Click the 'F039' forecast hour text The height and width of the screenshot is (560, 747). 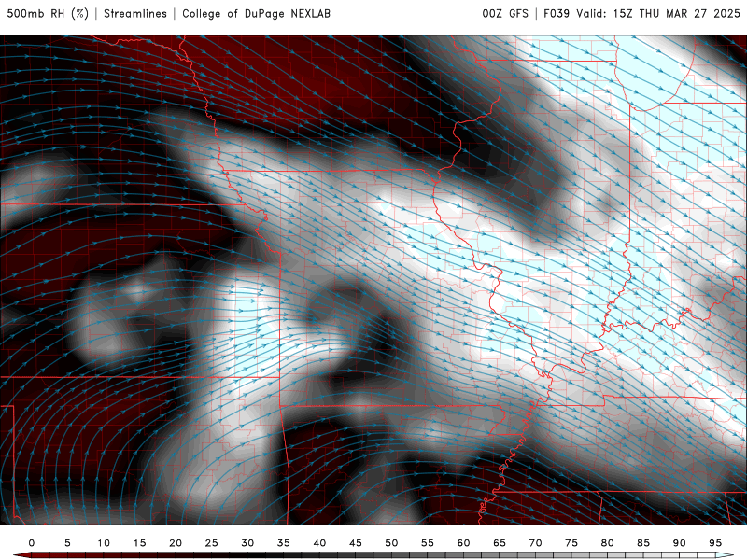pyautogui.click(x=557, y=13)
